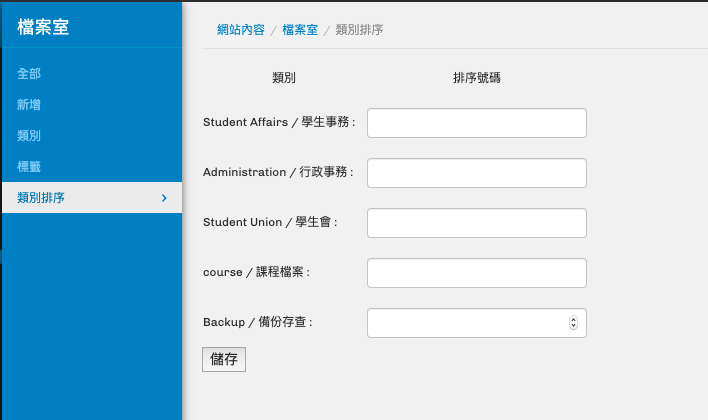Open the 全部 sidebar menu item
Image resolution: width=708 pixels, height=420 pixels.
point(29,74)
